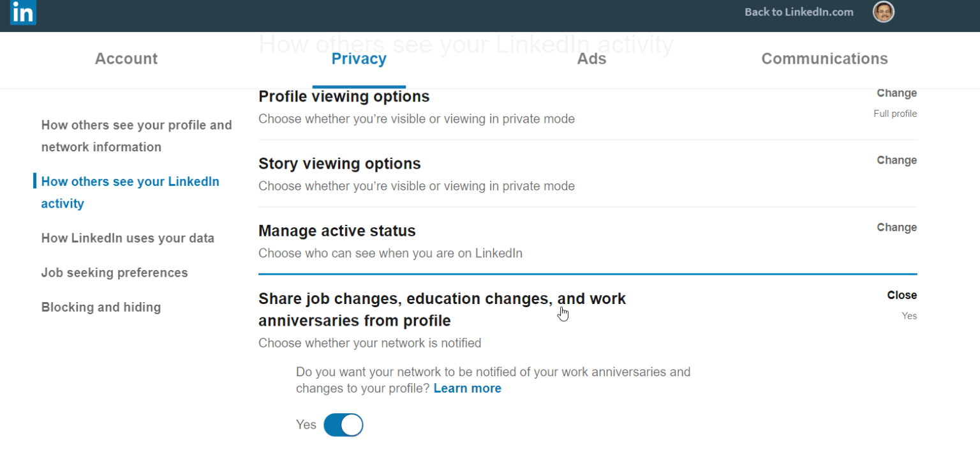The height and width of the screenshot is (456, 980).
Task: Switch to the Account tab
Action: point(126,59)
